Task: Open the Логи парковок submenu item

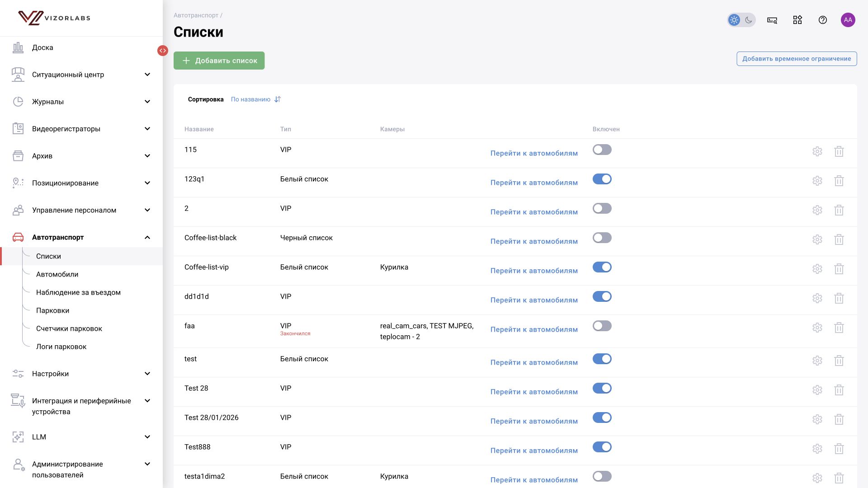Action: [x=61, y=347]
